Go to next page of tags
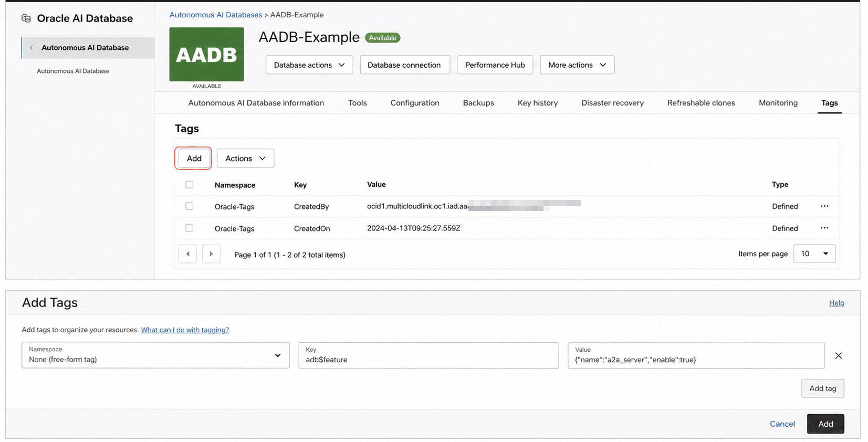Image resolution: width=868 pixels, height=442 pixels. coord(211,254)
